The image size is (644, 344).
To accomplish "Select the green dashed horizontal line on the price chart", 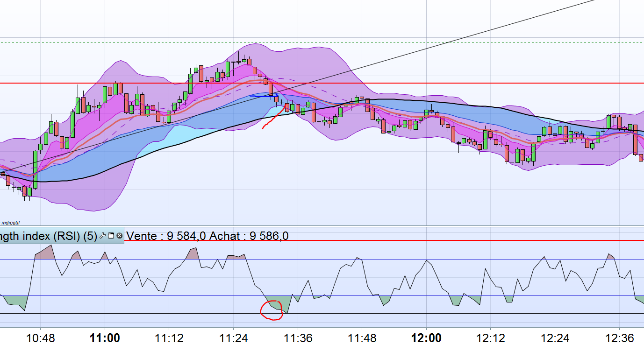I will click(x=322, y=42).
